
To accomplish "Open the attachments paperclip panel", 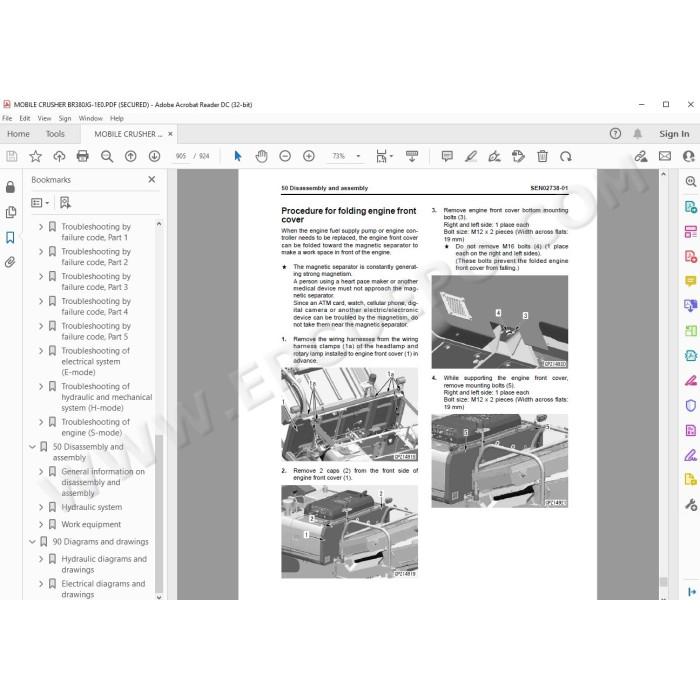I will tap(10, 262).
